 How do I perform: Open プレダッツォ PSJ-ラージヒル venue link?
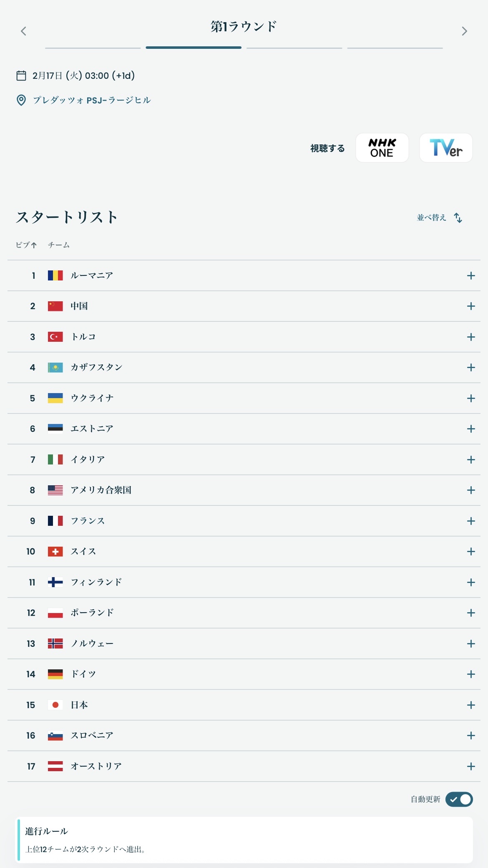pos(92,100)
